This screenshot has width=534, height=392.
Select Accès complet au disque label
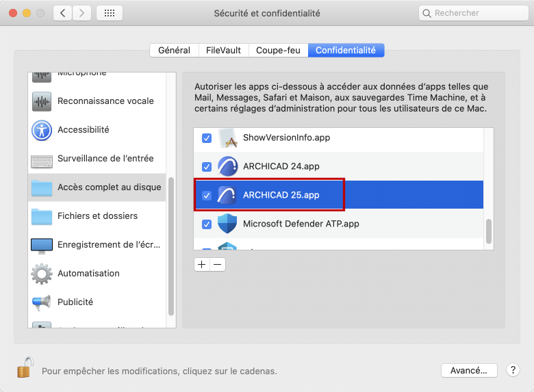click(110, 187)
